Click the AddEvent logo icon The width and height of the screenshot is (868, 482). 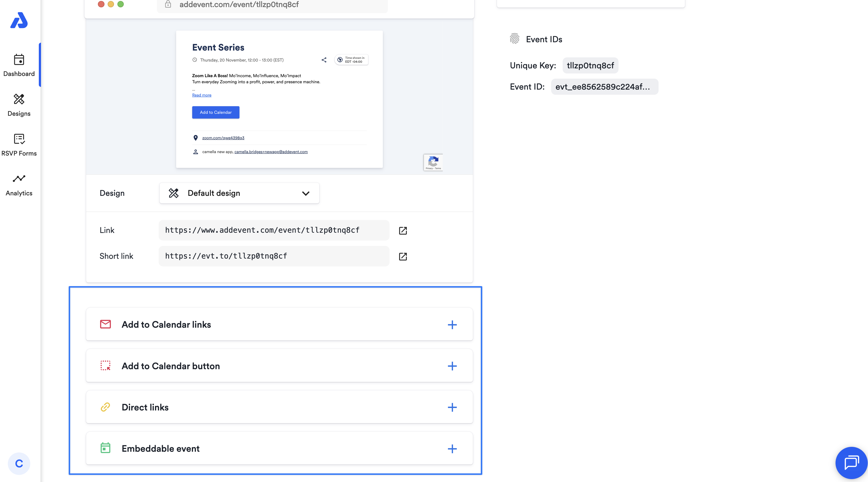[19, 20]
